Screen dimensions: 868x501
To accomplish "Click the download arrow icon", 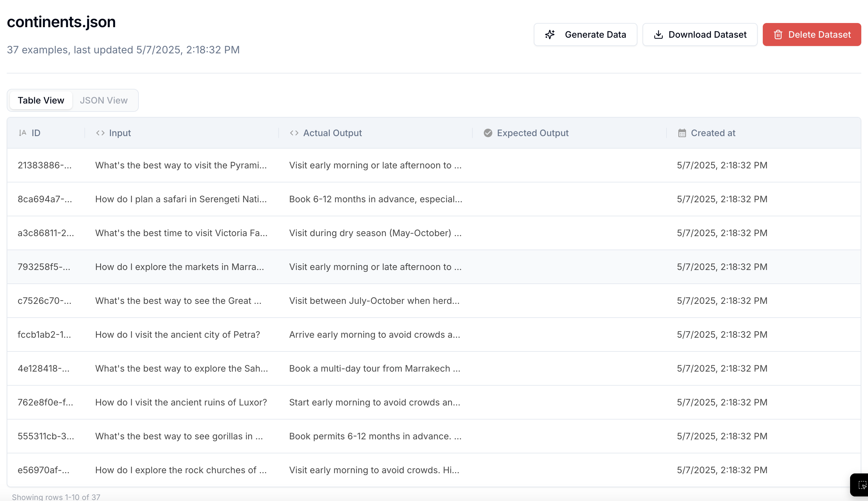I will tap(658, 35).
